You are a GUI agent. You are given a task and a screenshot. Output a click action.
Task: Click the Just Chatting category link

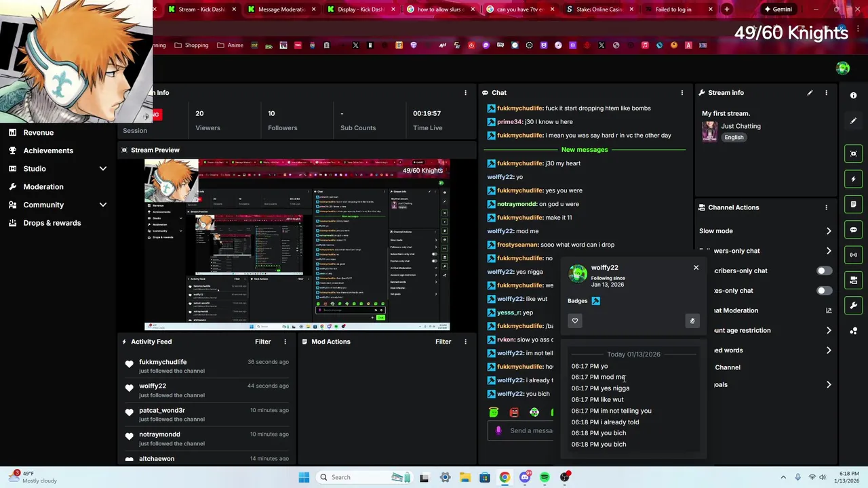741,126
